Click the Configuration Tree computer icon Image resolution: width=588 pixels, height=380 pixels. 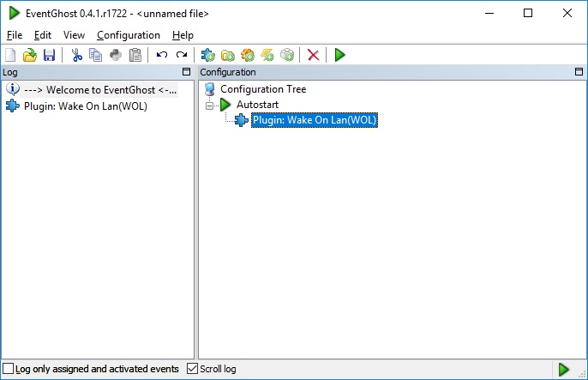tap(210, 89)
